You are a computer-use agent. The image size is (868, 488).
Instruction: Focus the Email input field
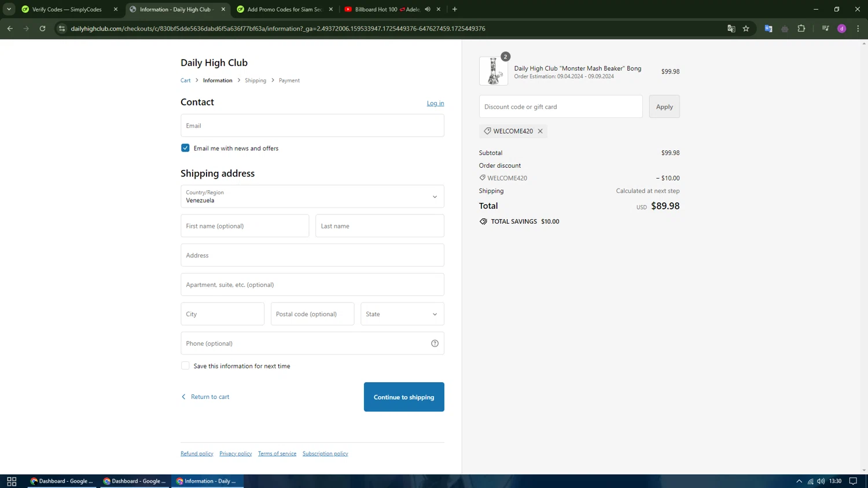pyautogui.click(x=312, y=125)
